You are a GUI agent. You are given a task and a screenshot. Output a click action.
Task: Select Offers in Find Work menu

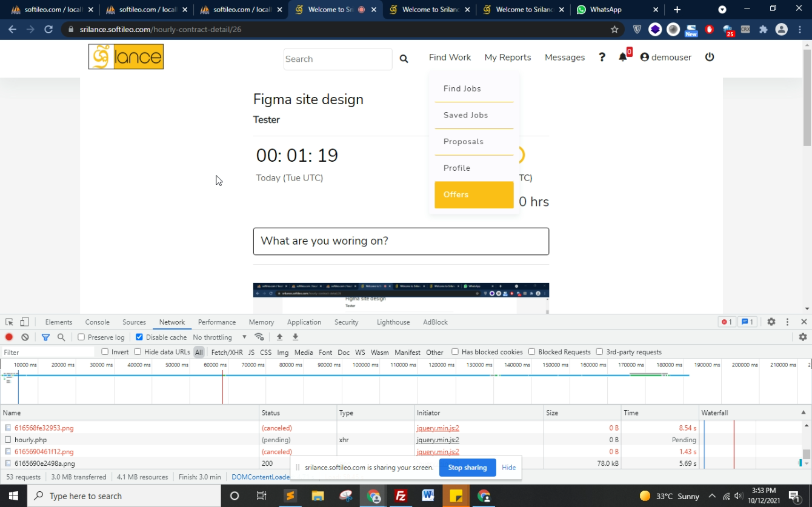473,194
